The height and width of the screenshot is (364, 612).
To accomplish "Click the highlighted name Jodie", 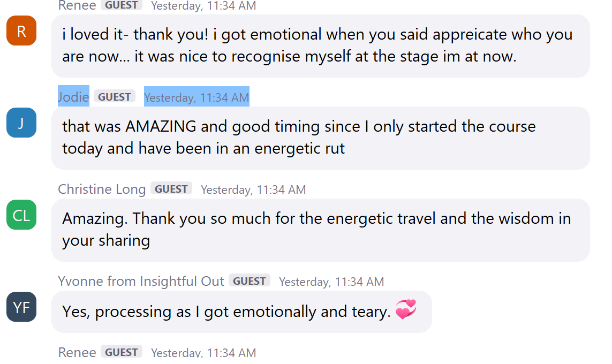I will coord(73,97).
